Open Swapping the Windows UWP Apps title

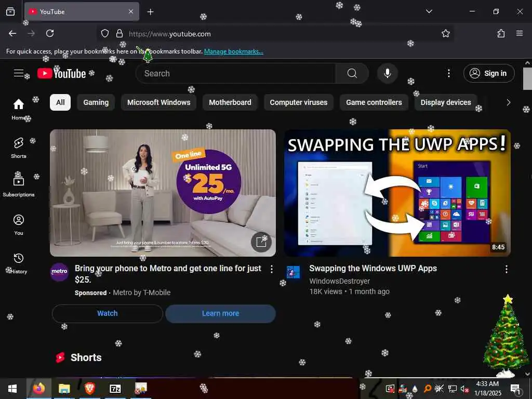point(373,269)
